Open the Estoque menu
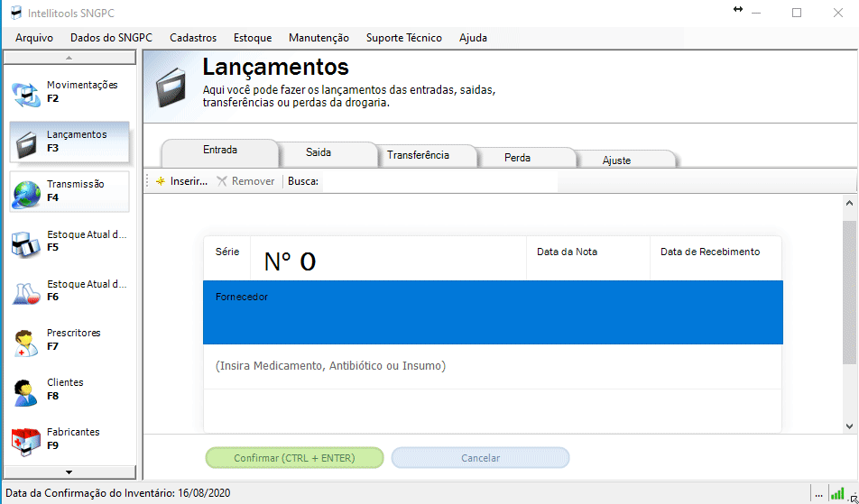 [253, 38]
